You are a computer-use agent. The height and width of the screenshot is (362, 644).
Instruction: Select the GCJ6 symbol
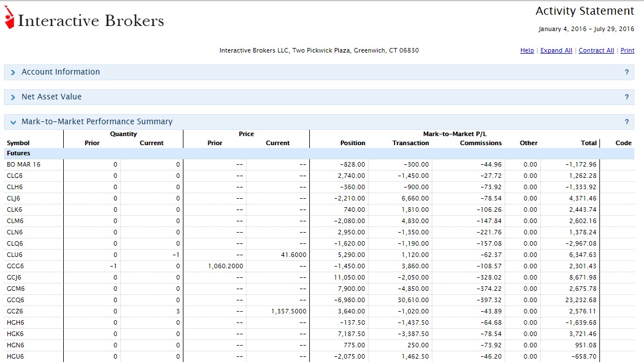coord(14,277)
